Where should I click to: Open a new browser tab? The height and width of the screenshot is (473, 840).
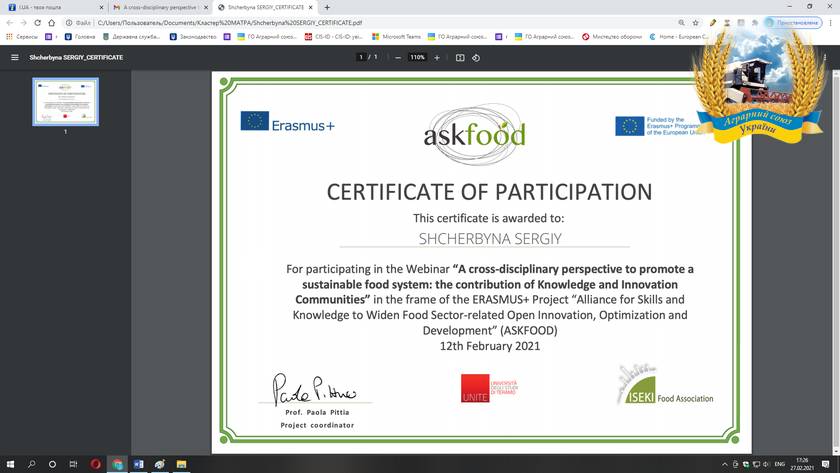coord(327,7)
